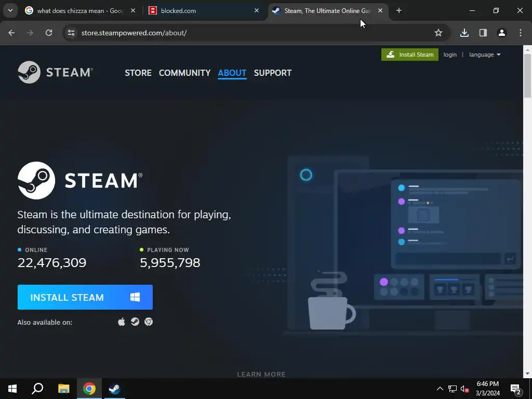Open the site information icon in address bar
This screenshot has width=532, height=399.
pyautogui.click(x=71, y=33)
